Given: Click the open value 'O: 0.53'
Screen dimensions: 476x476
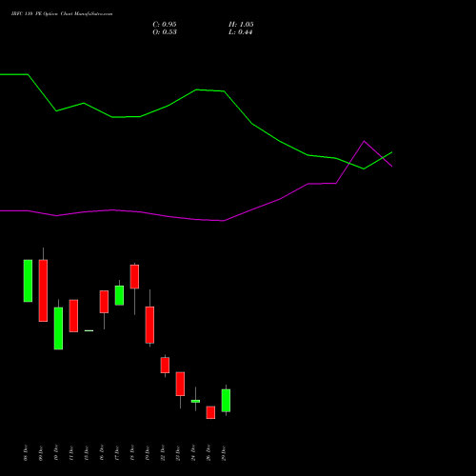Looking at the screenshot, I should [165, 32].
